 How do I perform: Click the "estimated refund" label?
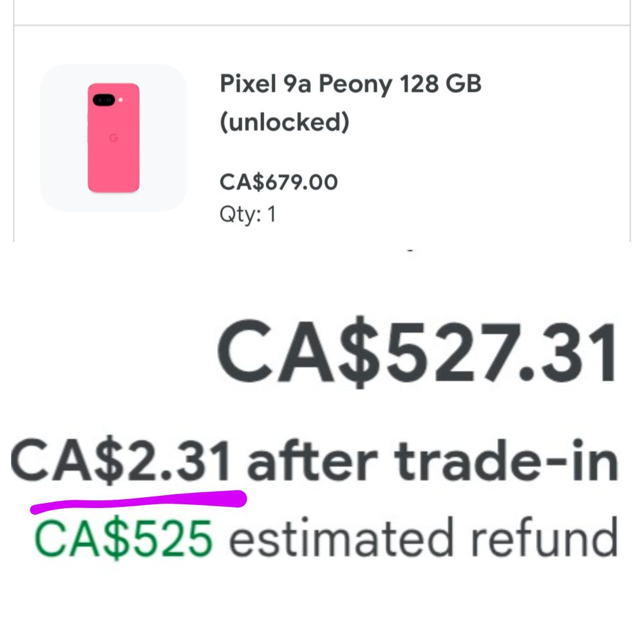click(424, 537)
